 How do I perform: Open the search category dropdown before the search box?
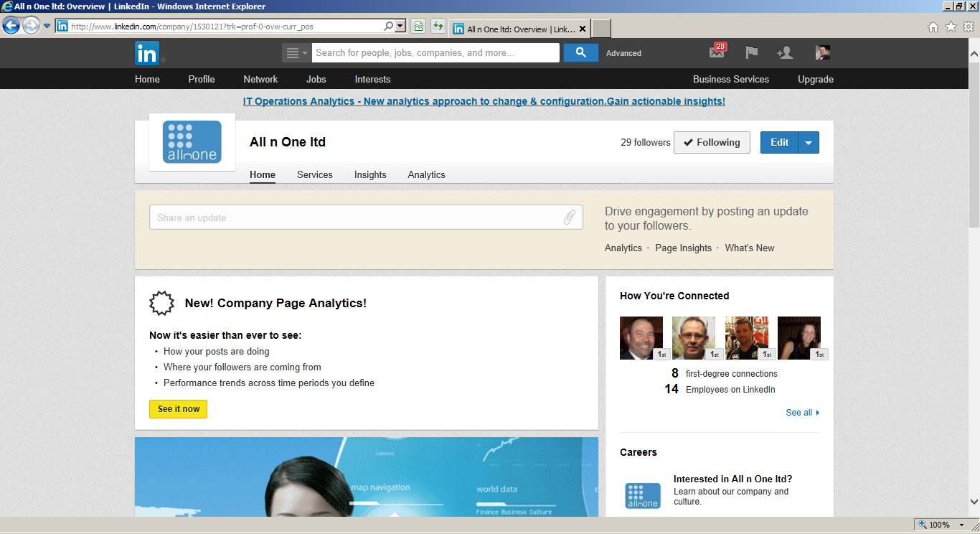click(x=297, y=52)
